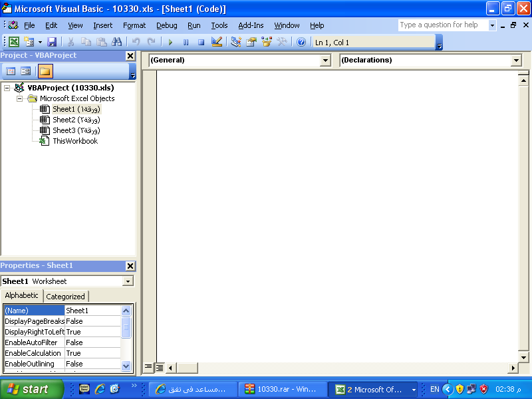This screenshot has height=399, width=532.
Task: Click the Undo arrow icon
Action: [136, 42]
